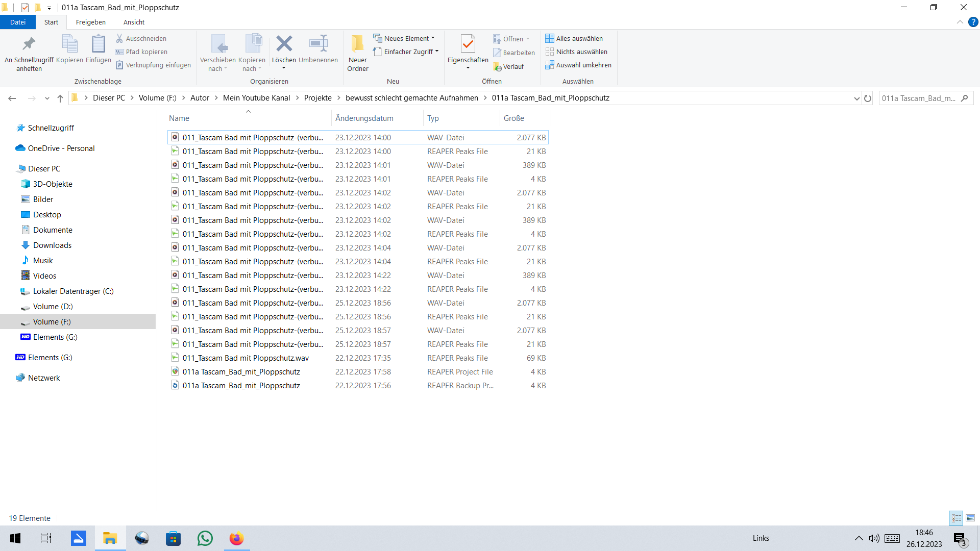The image size is (980, 551).
Task: Open Eigenschaften properties icon
Action: (x=468, y=44)
